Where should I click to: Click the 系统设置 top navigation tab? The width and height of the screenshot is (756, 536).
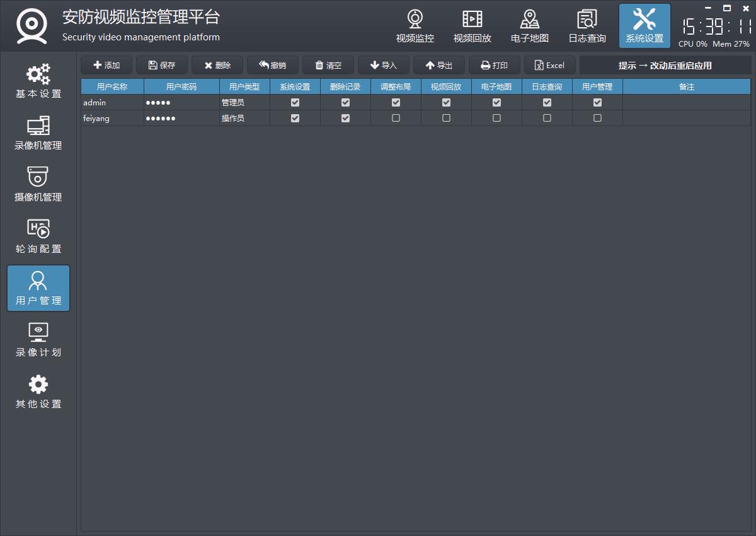pyautogui.click(x=644, y=26)
